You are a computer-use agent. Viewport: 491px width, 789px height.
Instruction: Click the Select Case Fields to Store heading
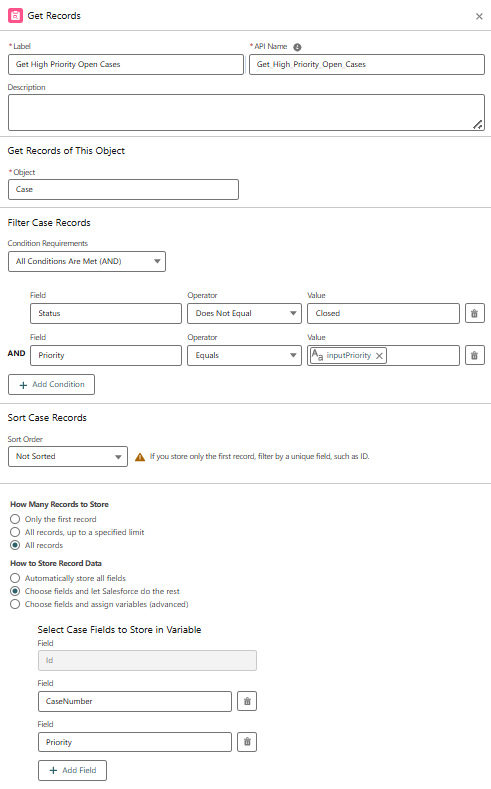click(119, 630)
